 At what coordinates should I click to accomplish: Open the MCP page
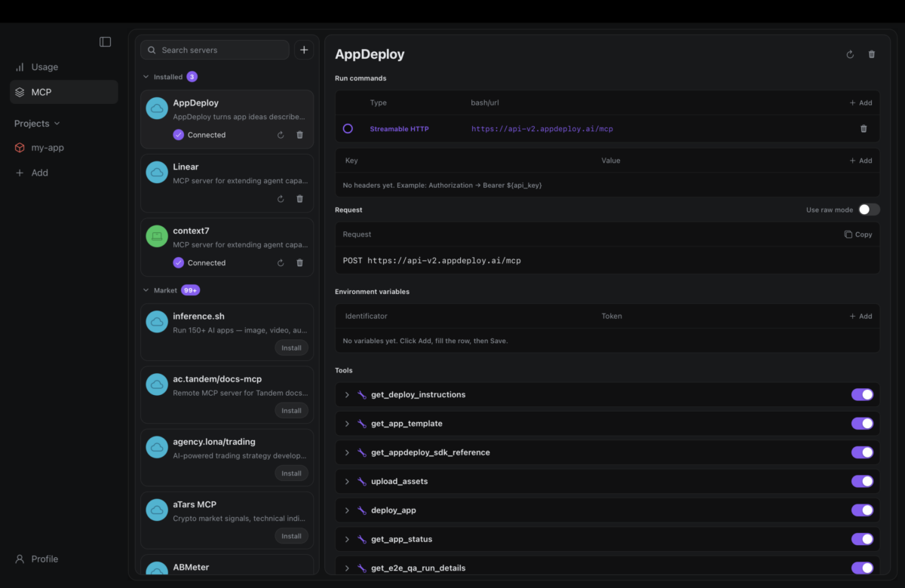(64, 92)
